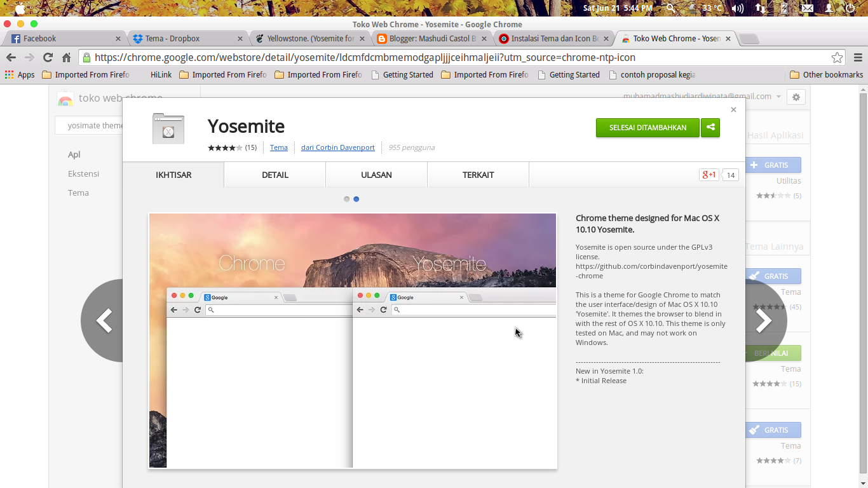Click the web store search field

click(x=89, y=125)
